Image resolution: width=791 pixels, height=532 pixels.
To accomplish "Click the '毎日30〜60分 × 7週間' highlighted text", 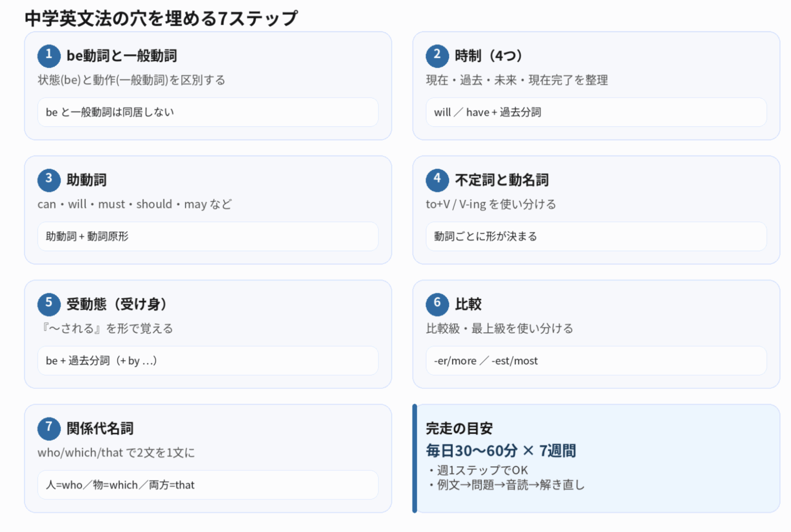I will pos(501,451).
